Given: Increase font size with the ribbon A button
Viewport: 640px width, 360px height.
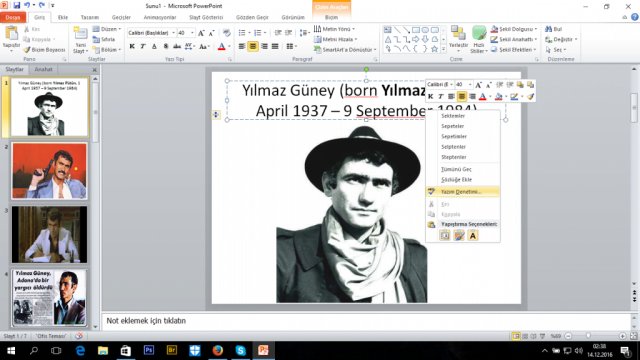Looking at the screenshot, I should click(201, 33).
